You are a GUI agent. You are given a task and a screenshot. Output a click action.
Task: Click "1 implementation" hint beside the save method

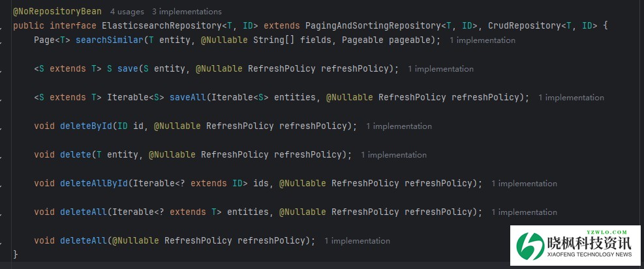coord(441,69)
